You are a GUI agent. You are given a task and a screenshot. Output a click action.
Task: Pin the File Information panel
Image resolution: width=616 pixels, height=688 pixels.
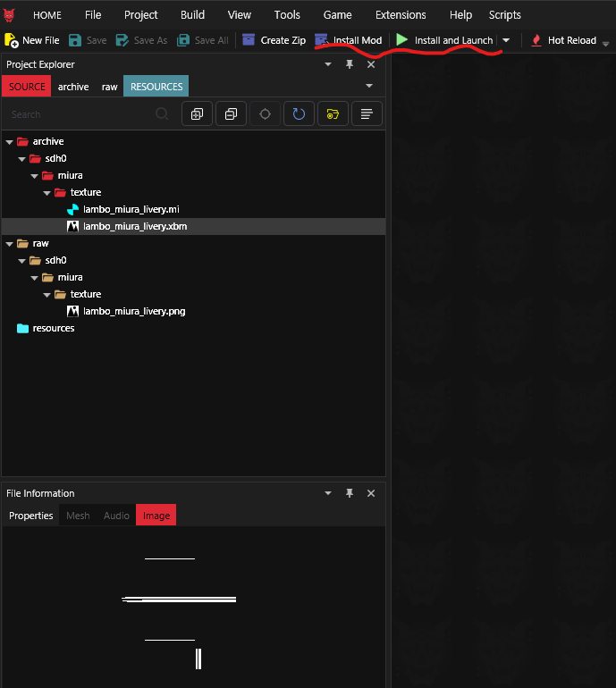350,493
